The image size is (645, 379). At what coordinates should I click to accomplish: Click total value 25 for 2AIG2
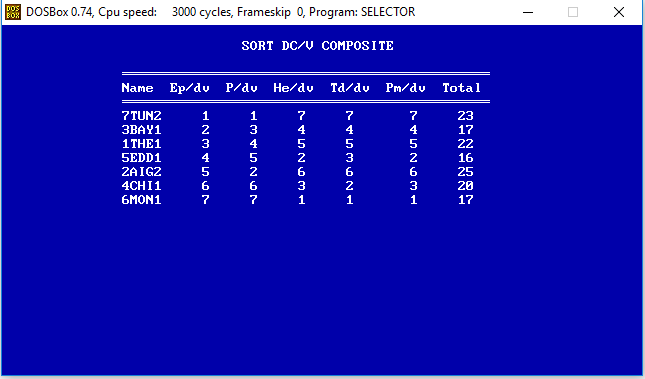click(x=465, y=172)
